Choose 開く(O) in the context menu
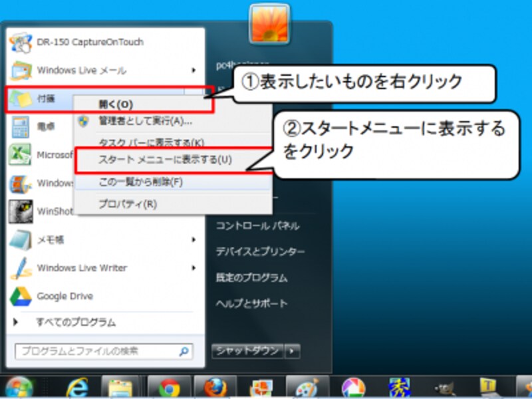 pos(115,104)
